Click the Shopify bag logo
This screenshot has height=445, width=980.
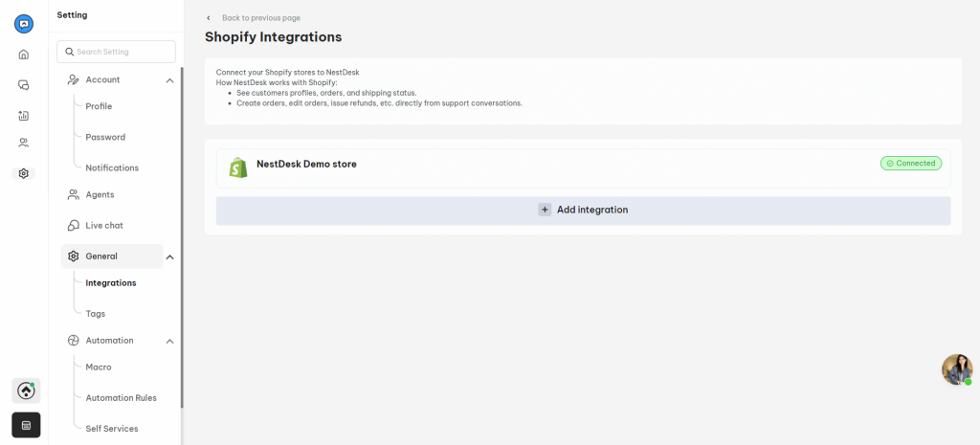click(x=237, y=167)
